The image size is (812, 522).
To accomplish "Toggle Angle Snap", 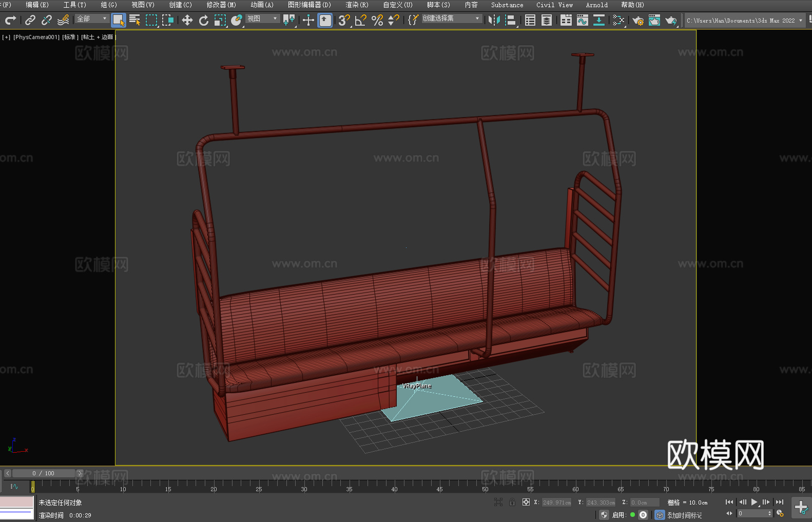I will pos(361,20).
